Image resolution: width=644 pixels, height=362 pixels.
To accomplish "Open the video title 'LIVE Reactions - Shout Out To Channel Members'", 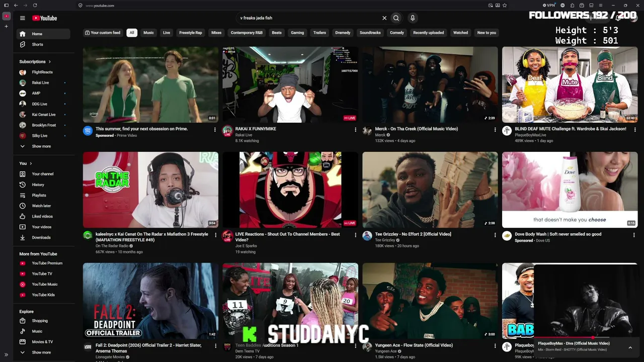I will [x=287, y=237].
